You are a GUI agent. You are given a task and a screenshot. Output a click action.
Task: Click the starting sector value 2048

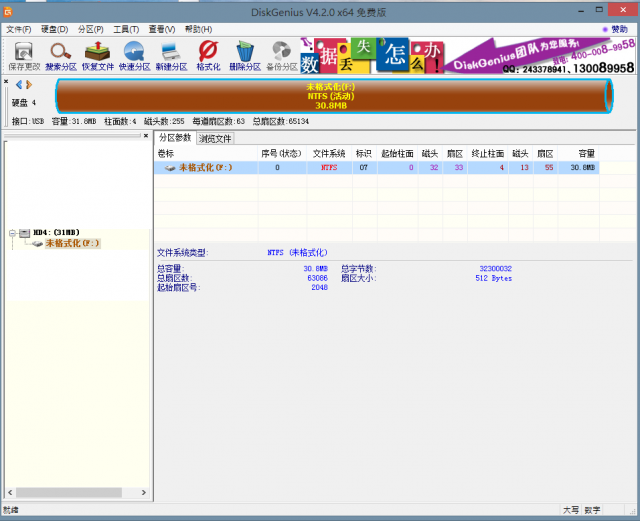(320, 287)
